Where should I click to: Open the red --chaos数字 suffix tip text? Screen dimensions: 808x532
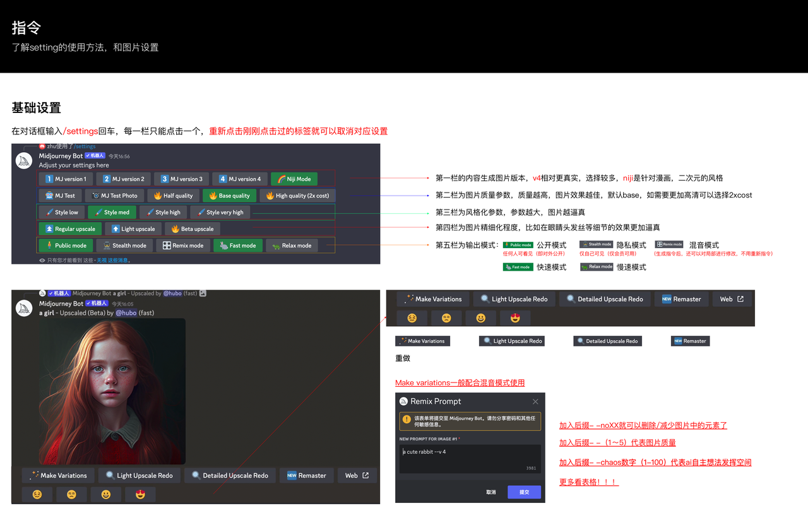click(655, 462)
